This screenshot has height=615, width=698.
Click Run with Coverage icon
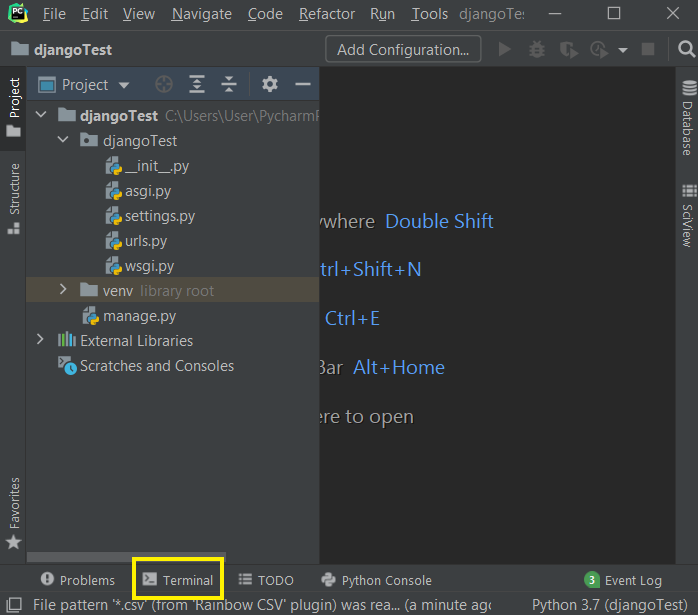pos(569,49)
